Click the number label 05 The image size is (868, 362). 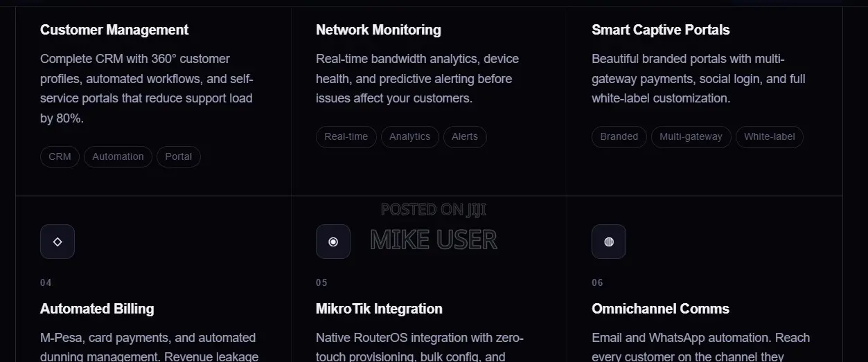click(x=321, y=282)
